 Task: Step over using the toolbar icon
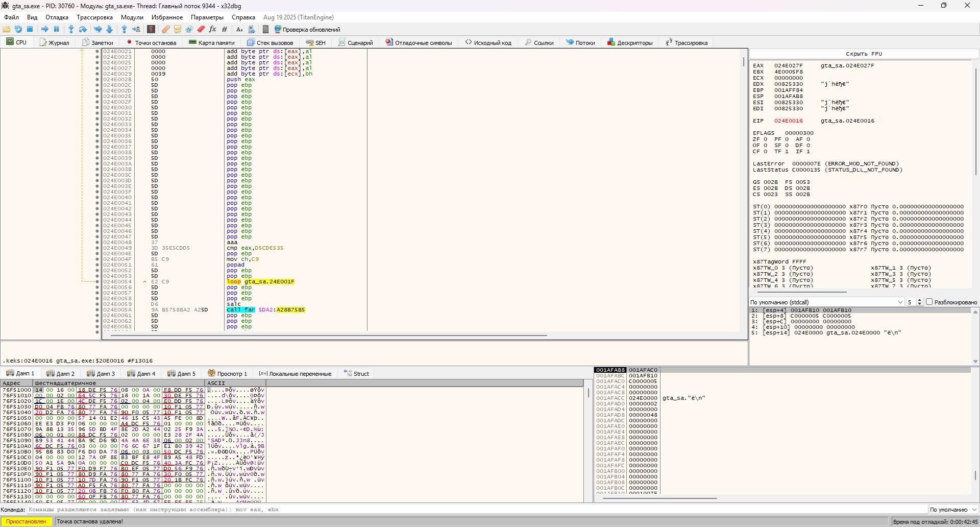pos(83,29)
